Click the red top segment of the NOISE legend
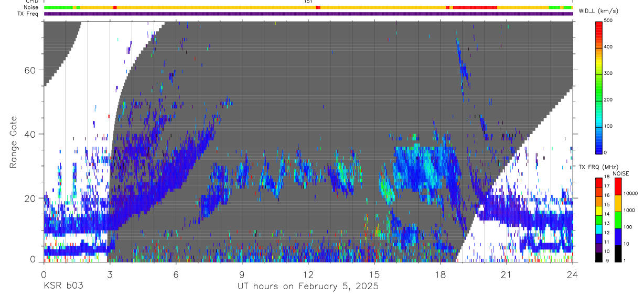The width and height of the screenshot is (644, 297). pyautogui.click(x=618, y=186)
